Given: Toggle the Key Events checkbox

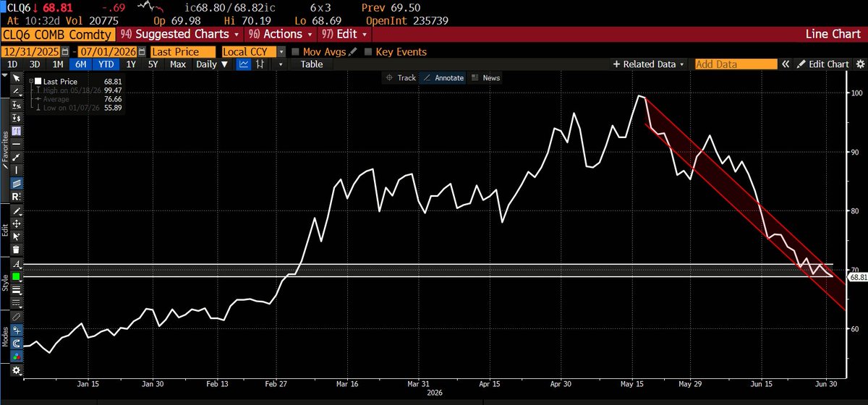Looking at the screenshot, I should [x=369, y=52].
